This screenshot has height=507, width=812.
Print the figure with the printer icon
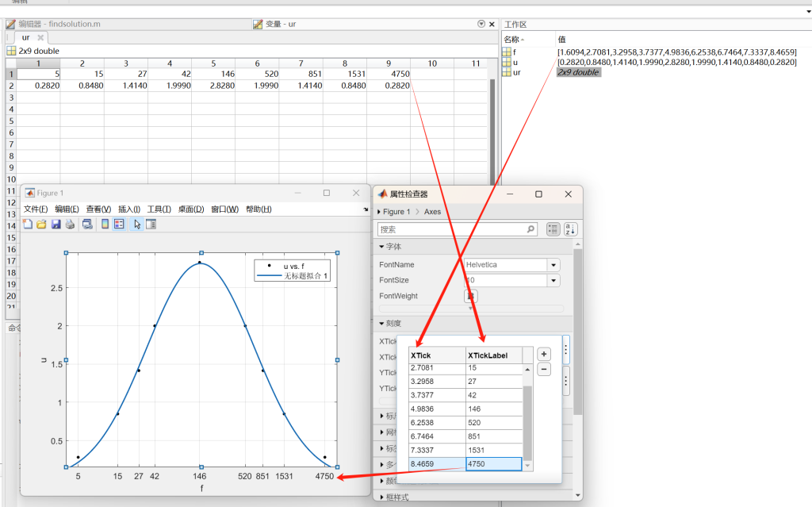coord(70,225)
